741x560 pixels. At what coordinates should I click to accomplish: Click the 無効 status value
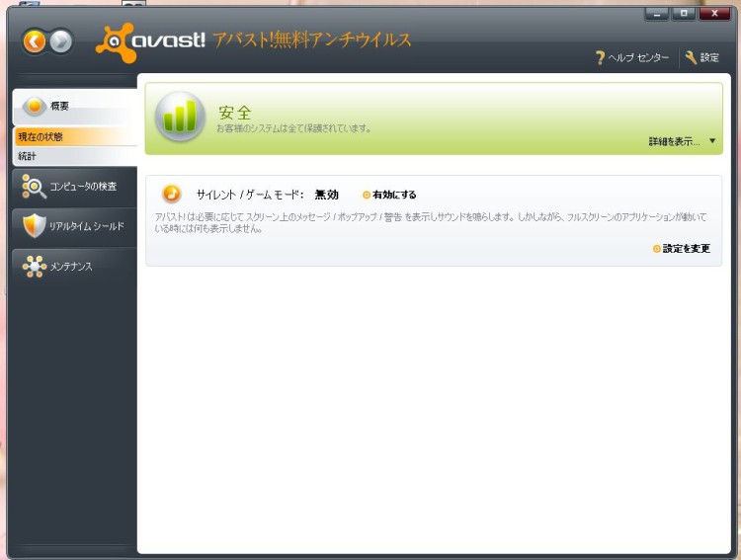pyautogui.click(x=327, y=195)
